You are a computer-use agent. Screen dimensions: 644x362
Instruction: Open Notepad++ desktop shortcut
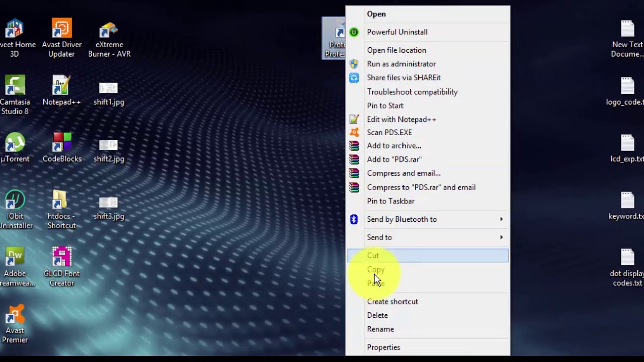click(x=62, y=90)
